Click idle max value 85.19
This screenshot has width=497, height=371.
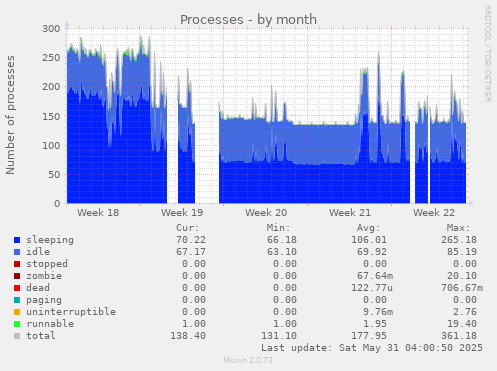[x=462, y=252]
